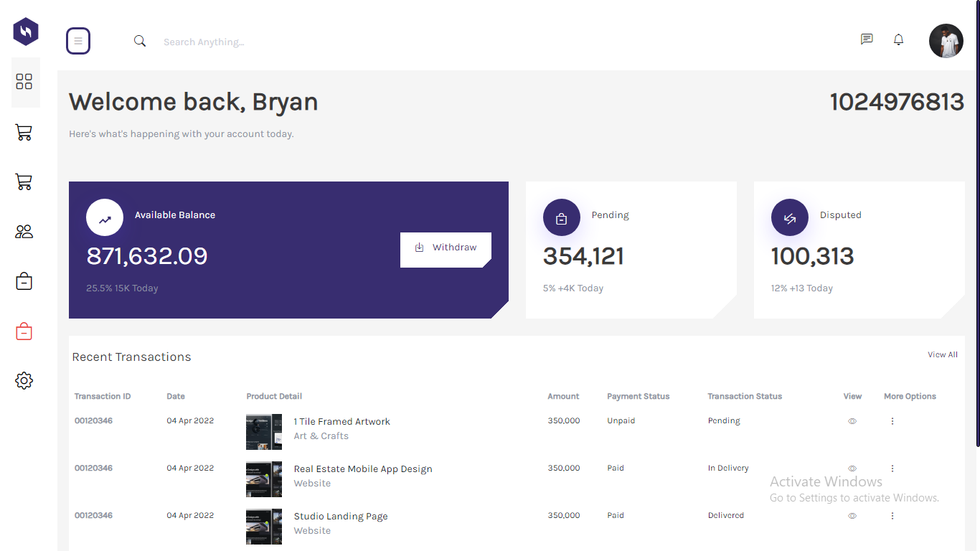Screen dimensions: 980x551
Task: Open the notifications bell icon
Action: [898, 39]
